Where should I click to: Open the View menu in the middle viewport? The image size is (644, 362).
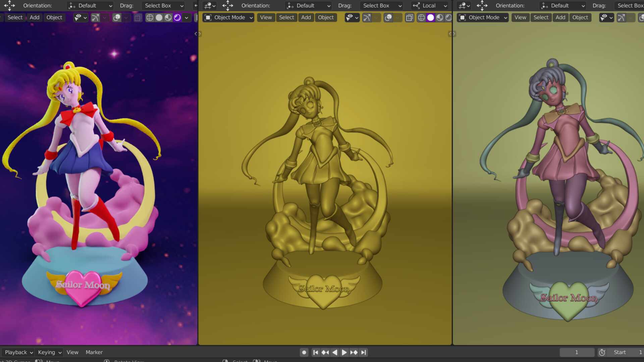pos(266,17)
